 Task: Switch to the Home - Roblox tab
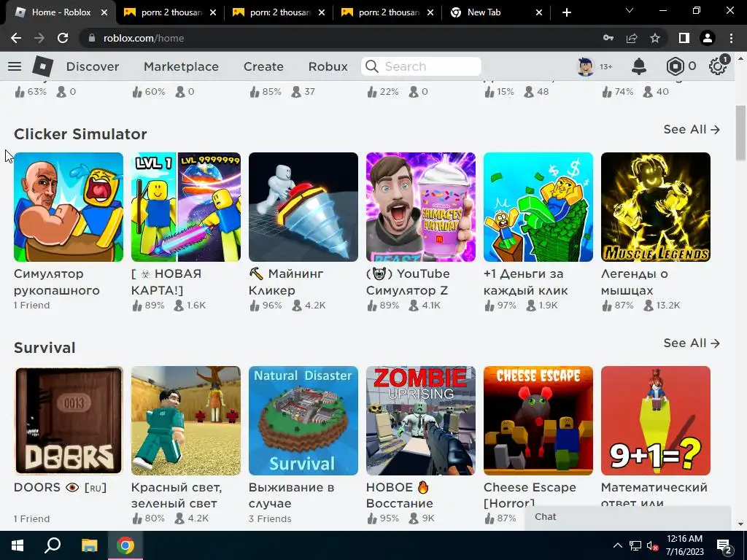coord(61,12)
